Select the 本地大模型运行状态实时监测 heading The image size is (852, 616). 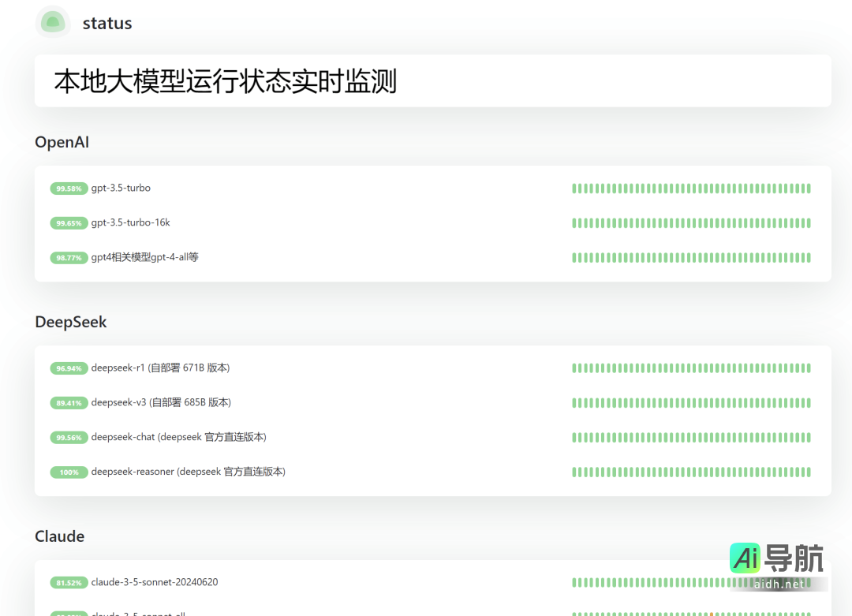[226, 81]
